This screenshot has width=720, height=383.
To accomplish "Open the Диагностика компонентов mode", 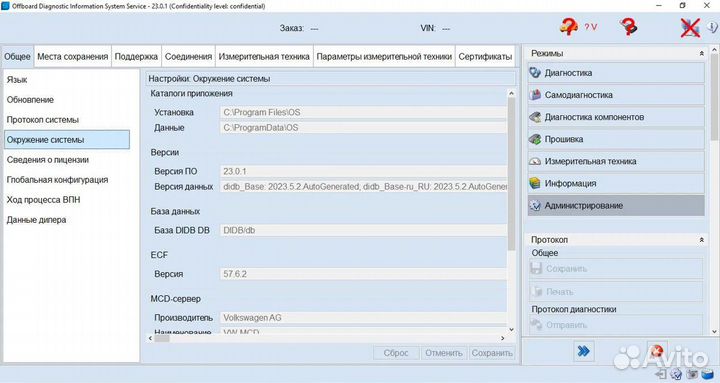I will (x=616, y=117).
